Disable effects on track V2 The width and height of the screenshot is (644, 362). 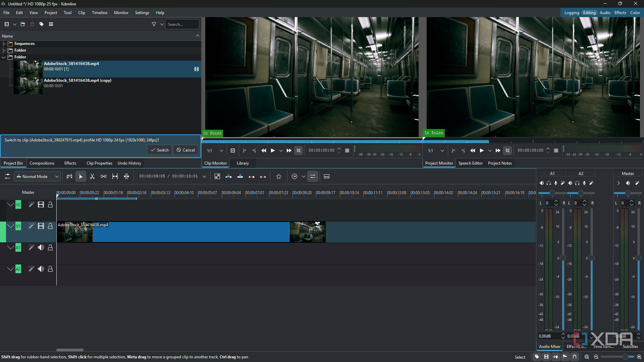[31, 205]
